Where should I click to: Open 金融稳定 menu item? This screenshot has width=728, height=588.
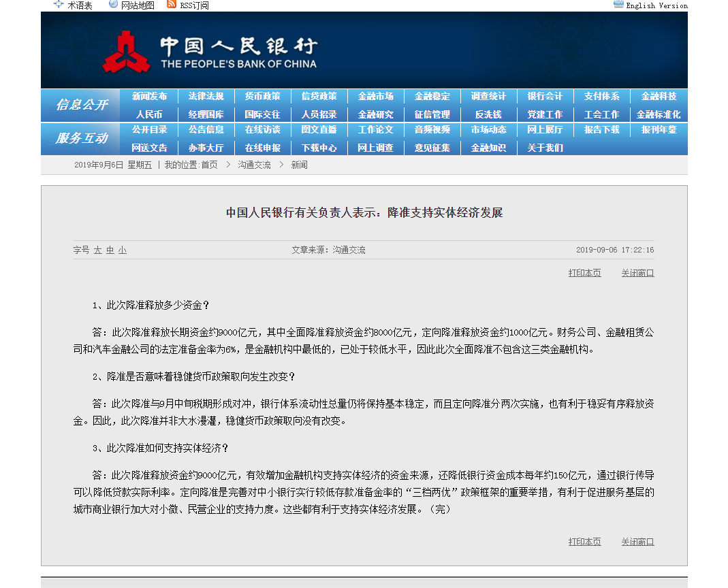[432, 96]
